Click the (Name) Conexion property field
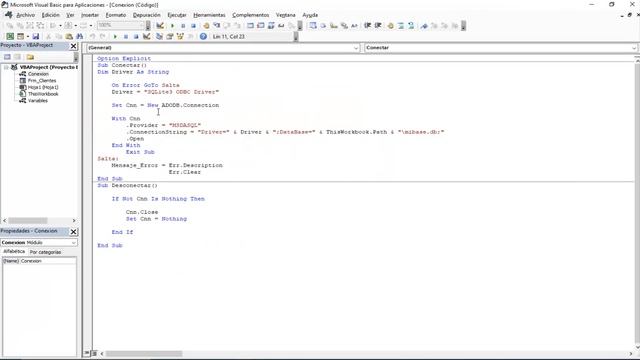This screenshot has height=360, width=640. pos(39,261)
